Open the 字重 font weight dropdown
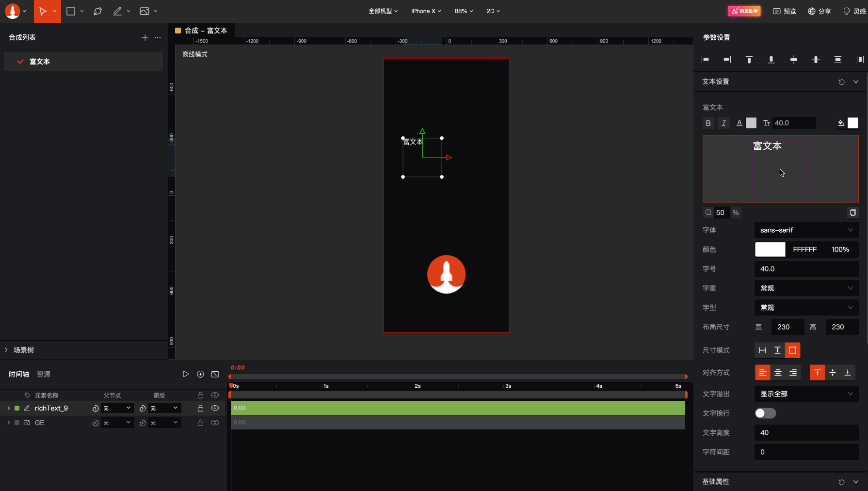Image resolution: width=868 pixels, height=491 pixels. pos(806,288)
